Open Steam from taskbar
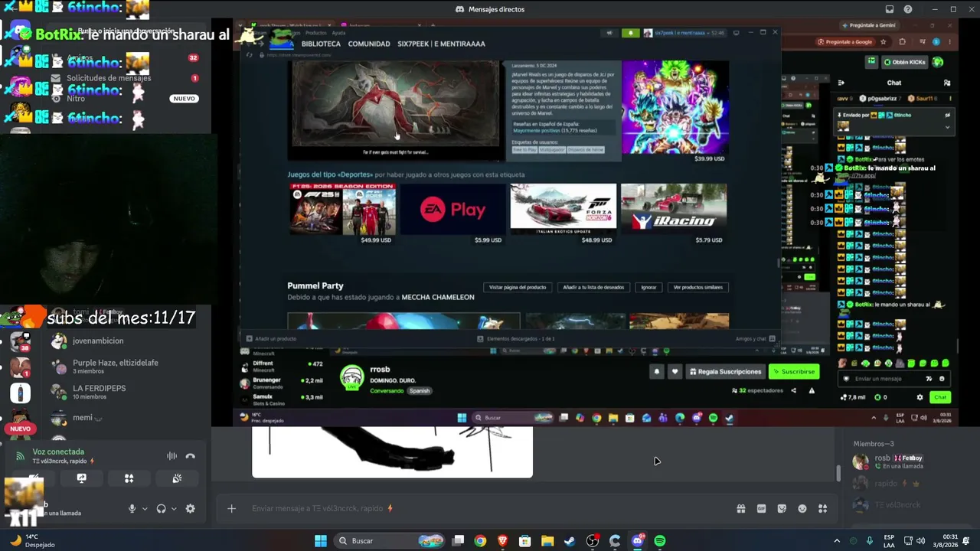Viewport: 980px width, 551px height. click(570, 541)
